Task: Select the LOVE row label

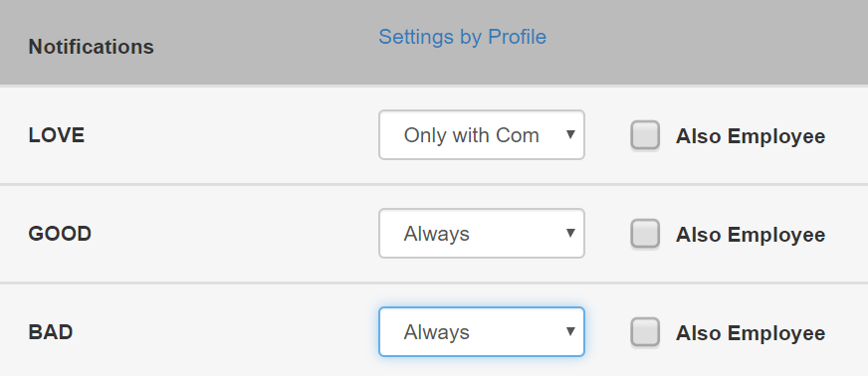Action: 57,135
